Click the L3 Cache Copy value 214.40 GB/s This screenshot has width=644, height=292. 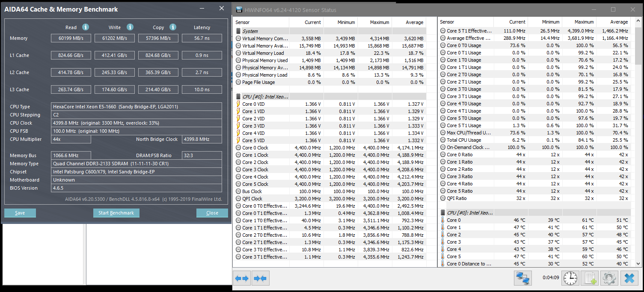[x=158, y=89]
